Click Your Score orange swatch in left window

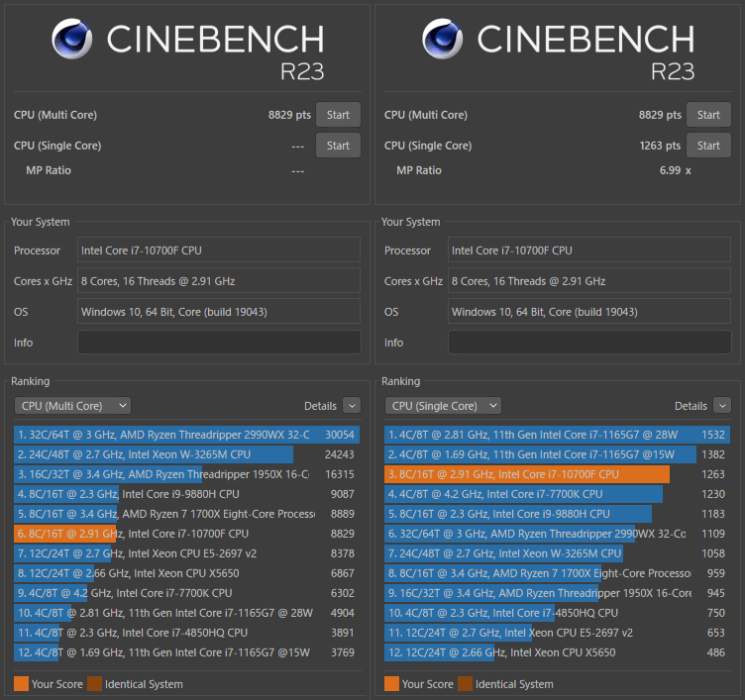pos(22,684)
